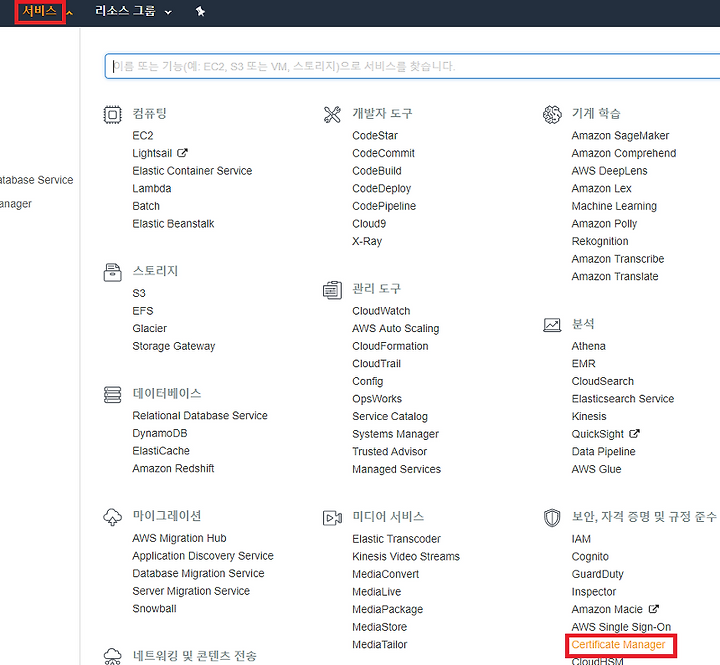Open CloudWatch
Viewport: 720px width, 665px height.
(x=381, y=311)
